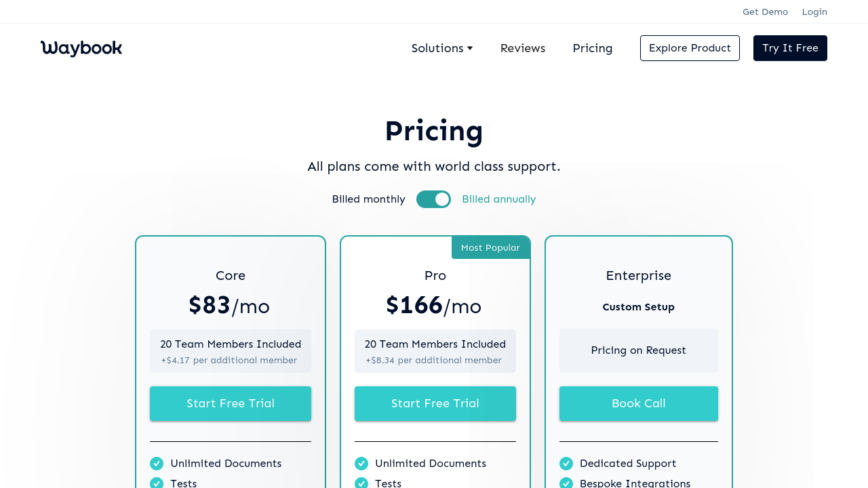Click checkmark icon beside Dedicated Support
The image size is (868, 488).
(x=566, y=464)
